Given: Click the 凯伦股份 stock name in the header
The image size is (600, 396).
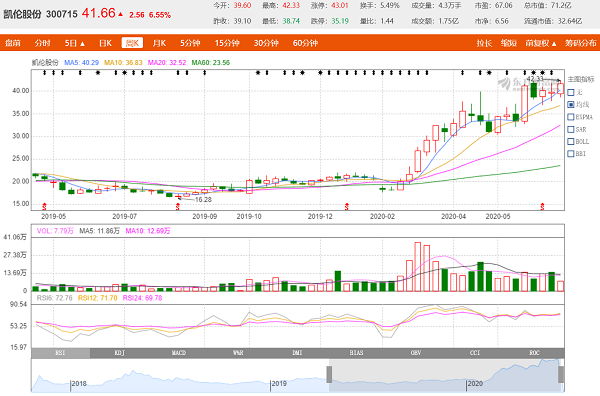Looking at the screenshot, I should pos(22,14).
